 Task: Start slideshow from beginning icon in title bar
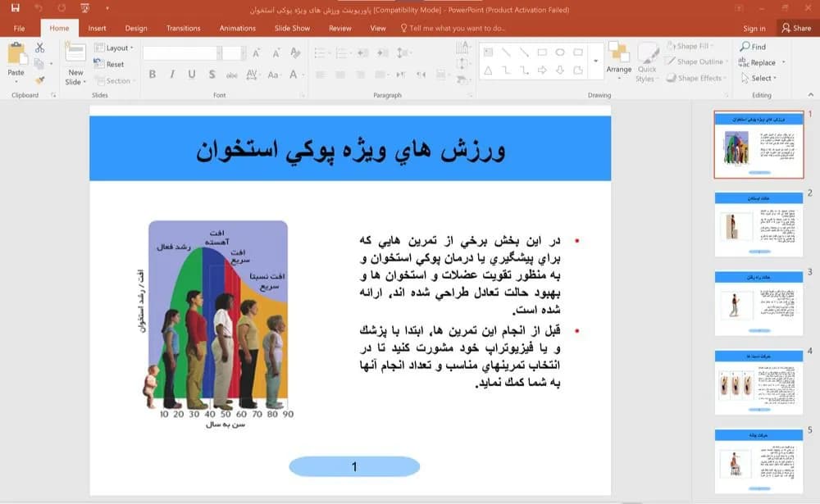click(x=84, y=8)
